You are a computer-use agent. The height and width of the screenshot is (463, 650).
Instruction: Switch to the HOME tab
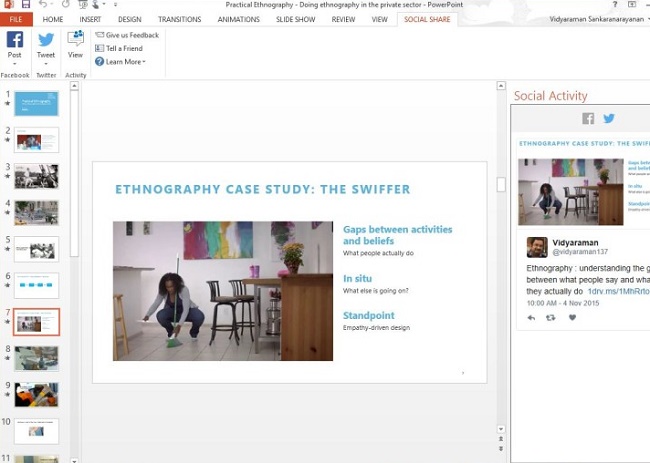pyautogui.click(x=53, y=19)
